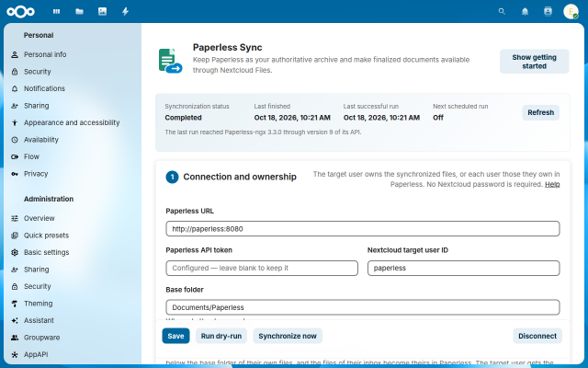The height and width of the screenshot is (368, 588).
Task: Open the Nextcloud logo home link
Action: 20,12
